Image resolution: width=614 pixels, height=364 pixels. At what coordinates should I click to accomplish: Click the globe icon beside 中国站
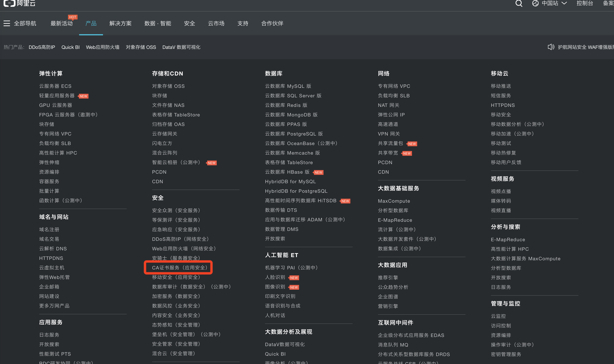pos(535,3)
